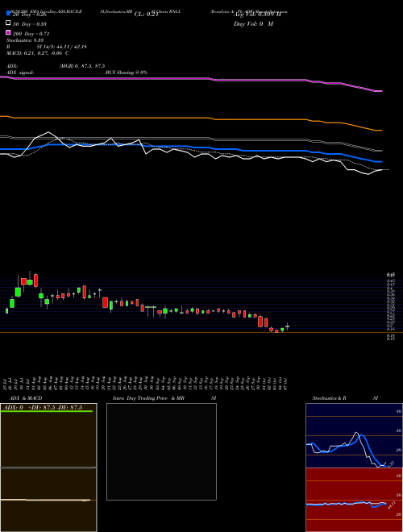Click the 'Avg Vol: 0.309 M' label

tap(257, 15)
